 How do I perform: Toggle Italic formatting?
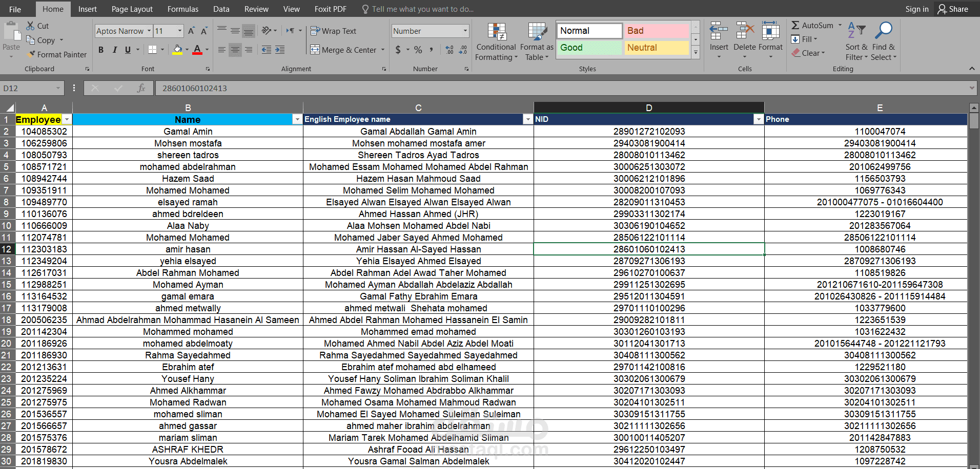pos(114,50)
